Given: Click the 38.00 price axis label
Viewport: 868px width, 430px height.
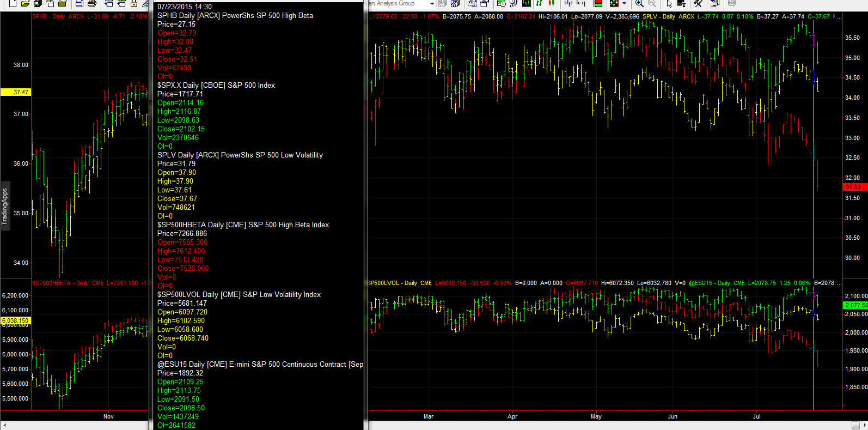Looking at the screenshot, I should point(21,65).
